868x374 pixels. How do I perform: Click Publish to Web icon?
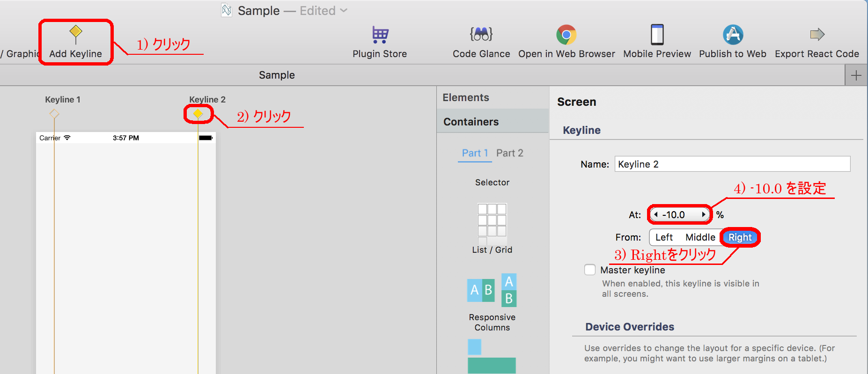tap(732, 35)
